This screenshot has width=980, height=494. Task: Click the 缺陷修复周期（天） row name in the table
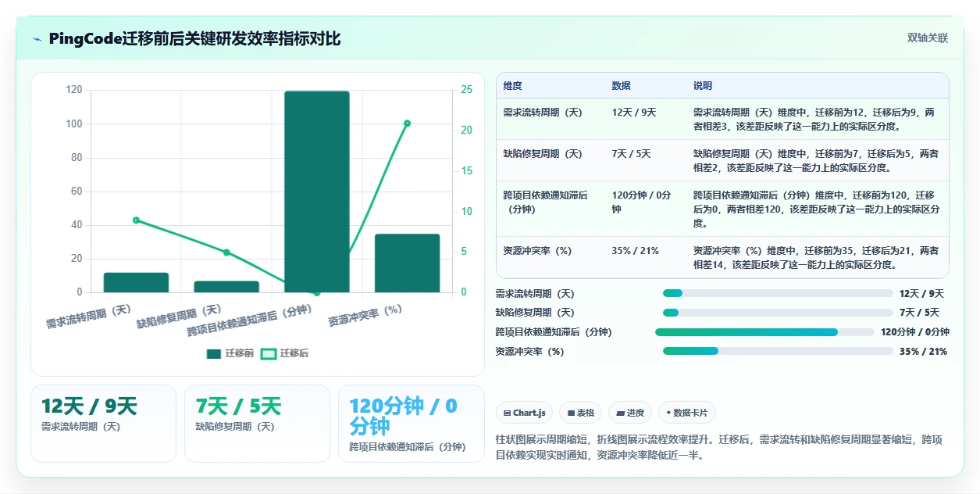point(543,154)
